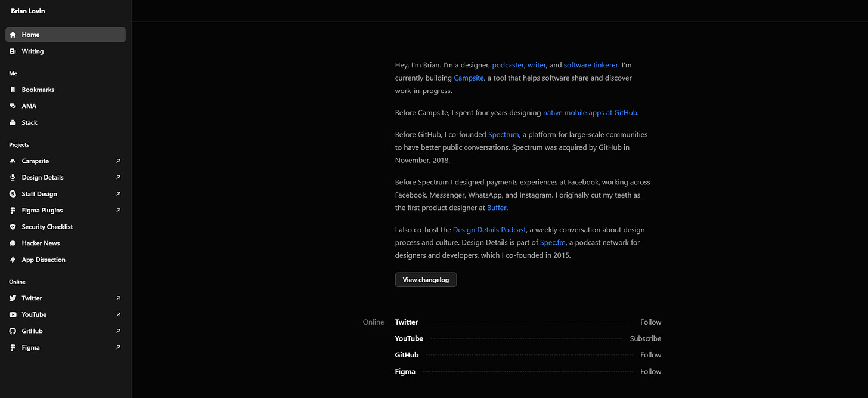
Task: Click the Figma logo icon next to Figma
Action: coord(13,347)
